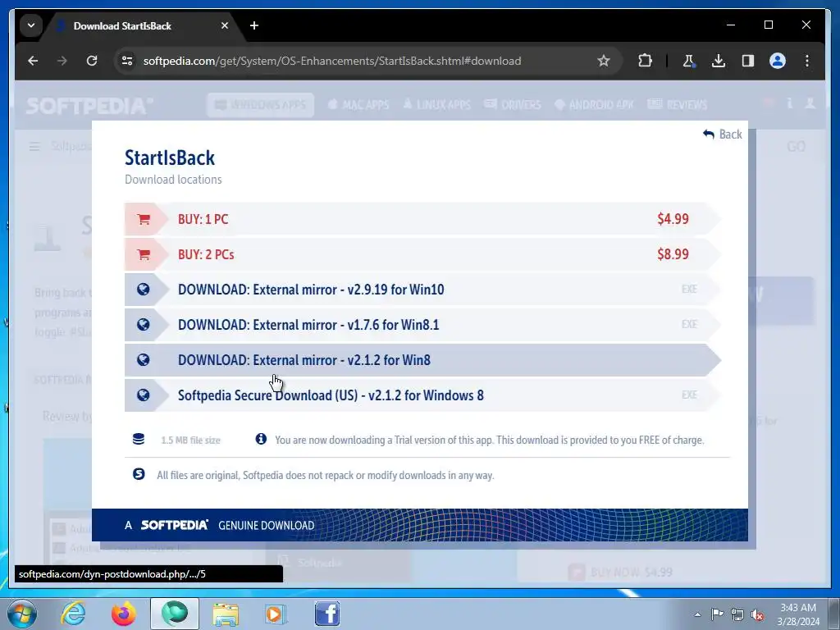Open the Reviews menu item
The width and height of the screenshot is (840, 630).
coord(677,105)
